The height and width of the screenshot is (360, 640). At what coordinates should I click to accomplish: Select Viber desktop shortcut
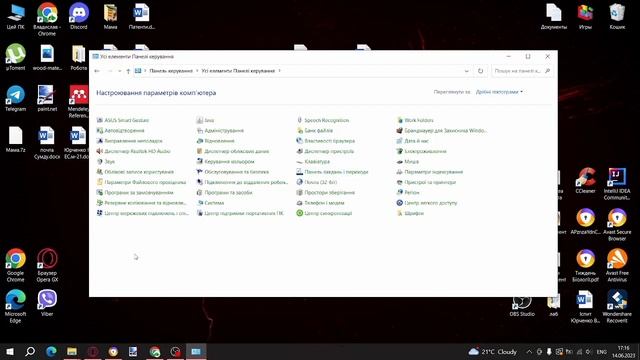(47, 303)
